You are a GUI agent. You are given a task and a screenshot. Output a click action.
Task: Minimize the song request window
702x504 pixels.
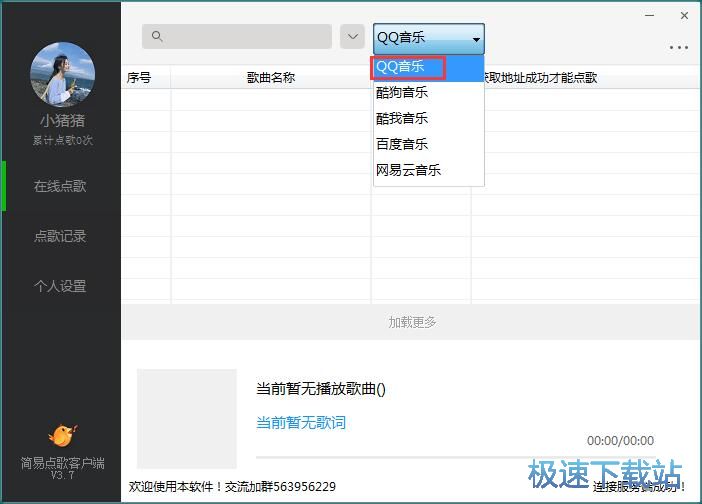[x=650, y=16]
